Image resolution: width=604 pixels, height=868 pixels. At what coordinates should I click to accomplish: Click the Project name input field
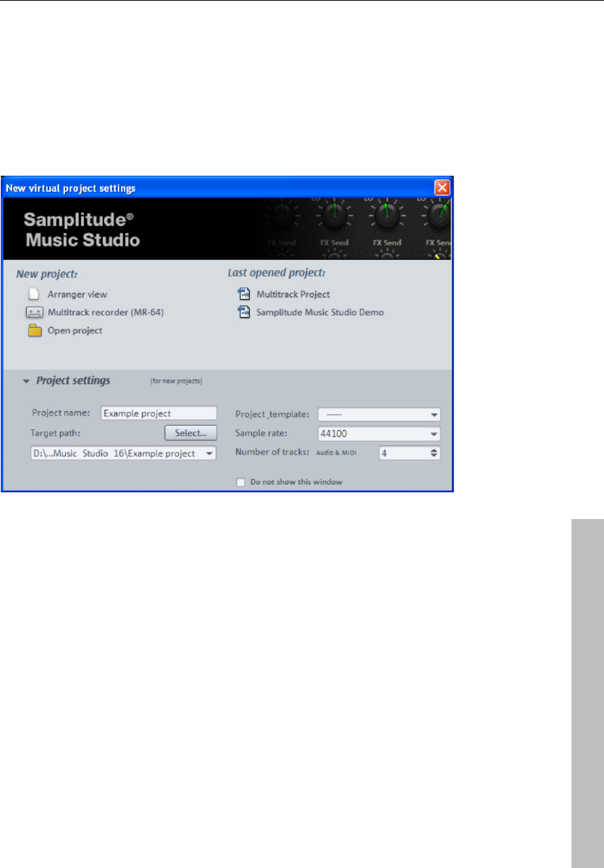tap(159, 413)
